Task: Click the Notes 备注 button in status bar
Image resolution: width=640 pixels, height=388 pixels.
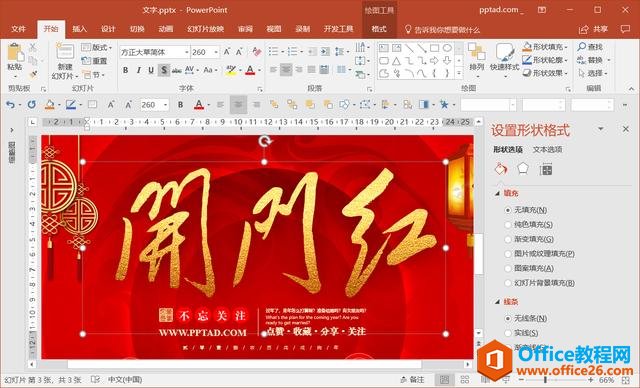Action: pos(412,380)
